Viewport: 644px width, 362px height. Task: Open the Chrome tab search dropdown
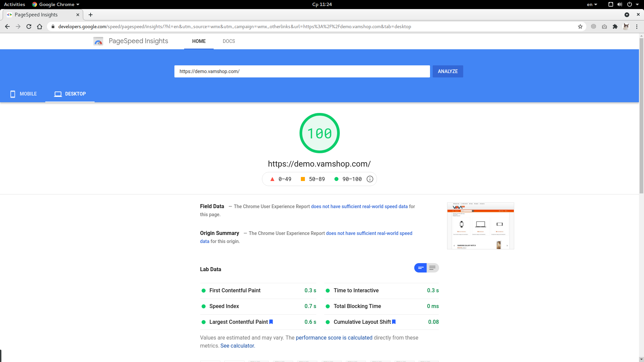point(627,15)
